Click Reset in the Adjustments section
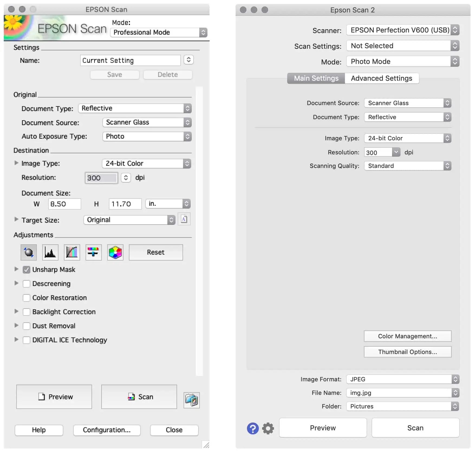Screen dimensions: 476x455 tap(156, 252)
